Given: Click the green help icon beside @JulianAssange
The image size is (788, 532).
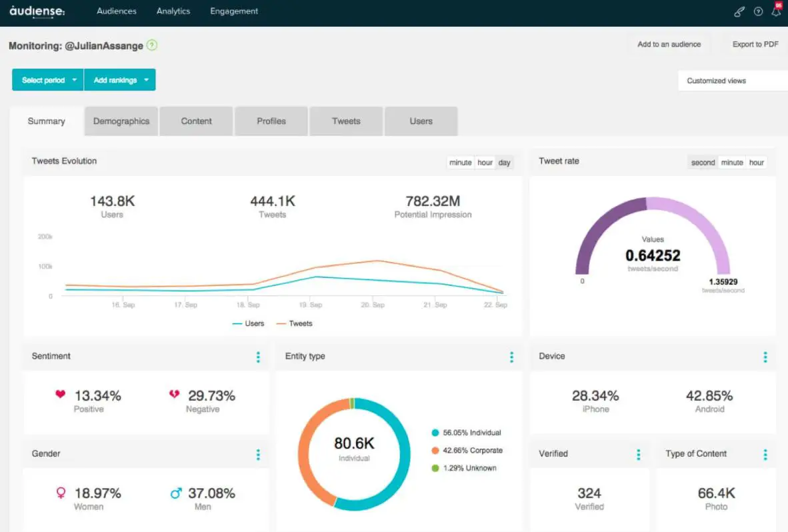Looking at the screenshot, I should coord(152,45).
